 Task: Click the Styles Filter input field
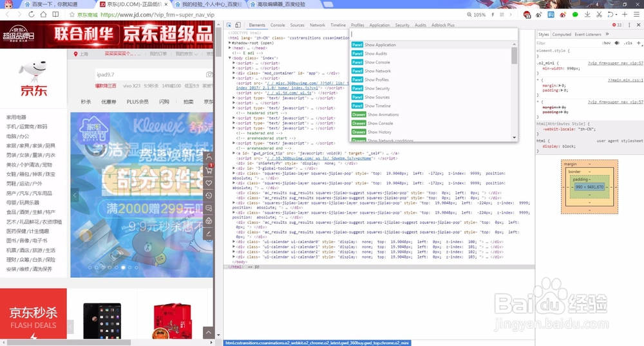point(567,42)
